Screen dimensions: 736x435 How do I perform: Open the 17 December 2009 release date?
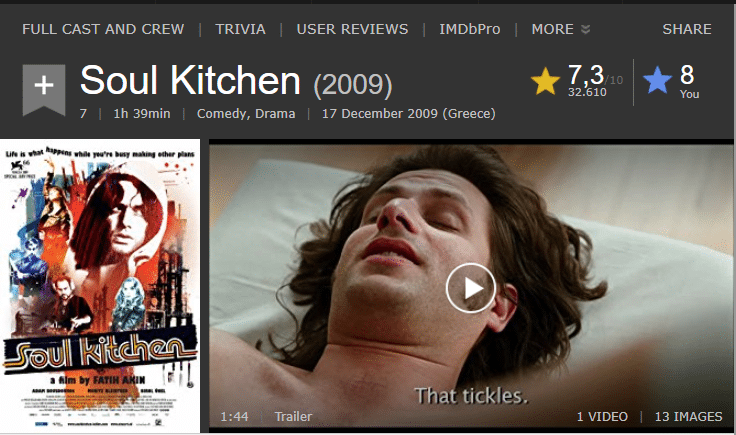408,114
